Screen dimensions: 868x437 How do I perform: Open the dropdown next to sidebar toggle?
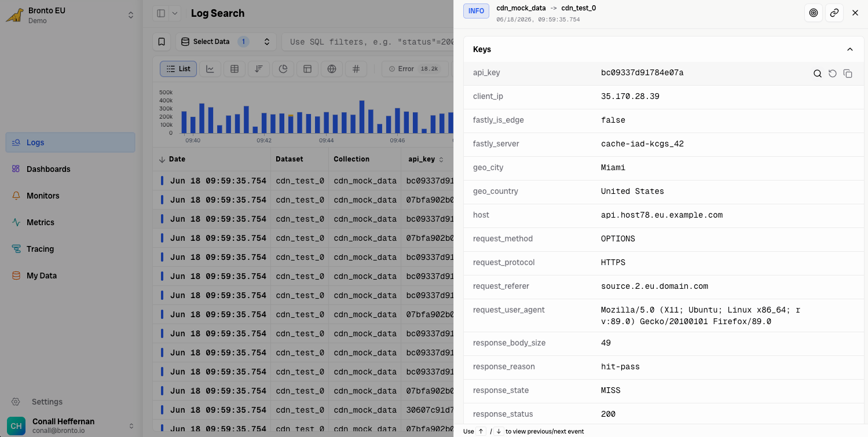pyautogui.click(x=175, y=13)
